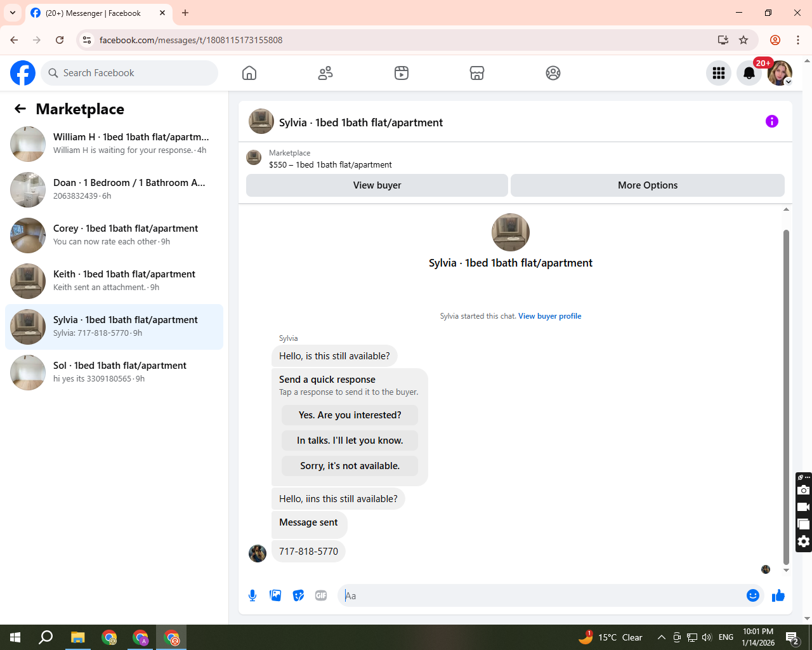Choose a sticker icon
The image size is (812, 650).
(x=298, y=595)
